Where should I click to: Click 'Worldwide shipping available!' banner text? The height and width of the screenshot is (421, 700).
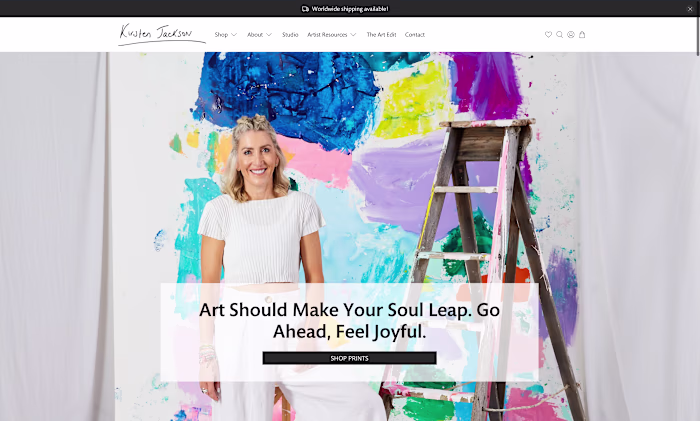pos(350,8)
